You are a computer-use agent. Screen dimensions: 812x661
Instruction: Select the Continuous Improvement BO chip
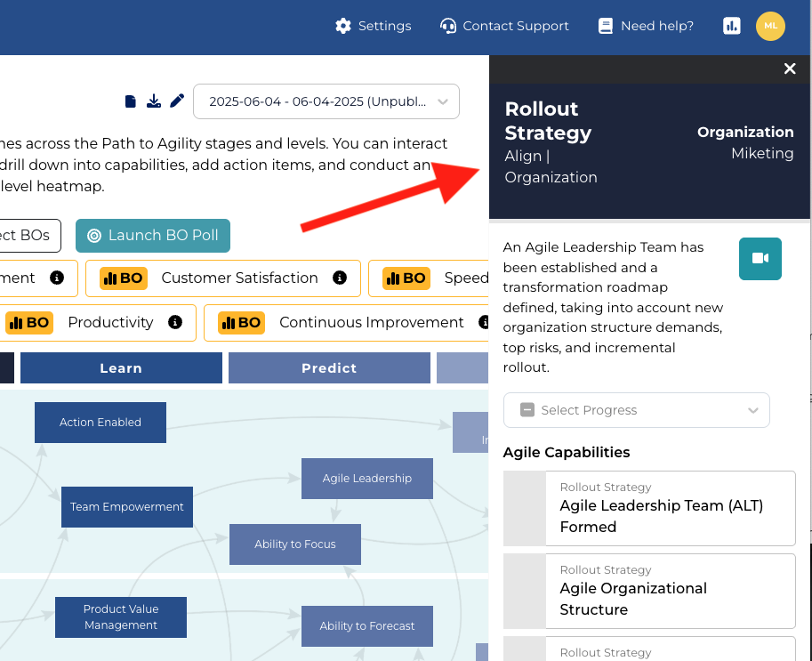(347, 323)
